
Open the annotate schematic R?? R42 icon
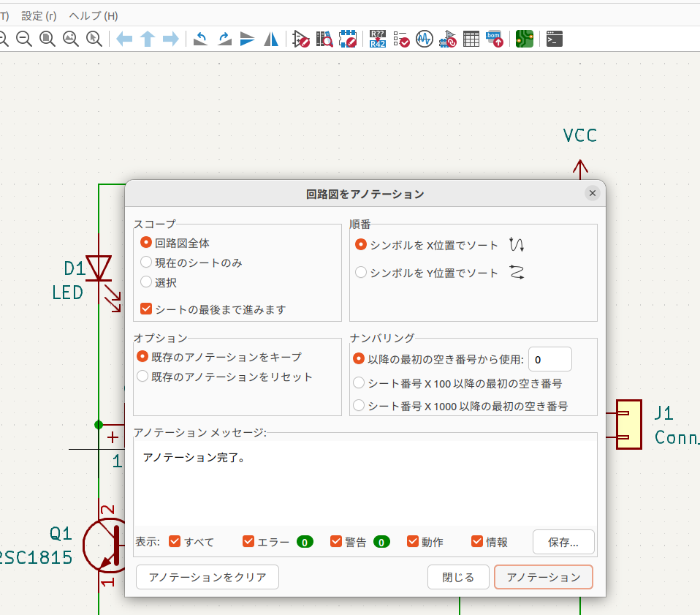click(378, 39)
